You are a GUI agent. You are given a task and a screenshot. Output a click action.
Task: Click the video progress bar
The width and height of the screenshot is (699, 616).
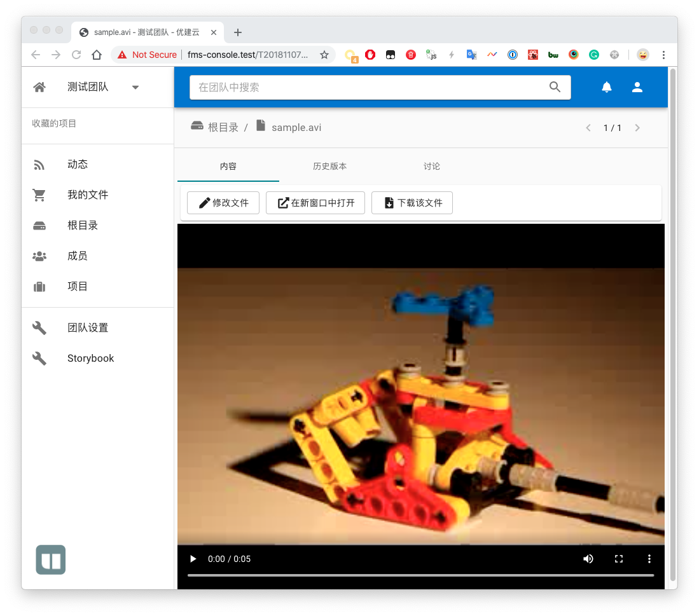420,575
